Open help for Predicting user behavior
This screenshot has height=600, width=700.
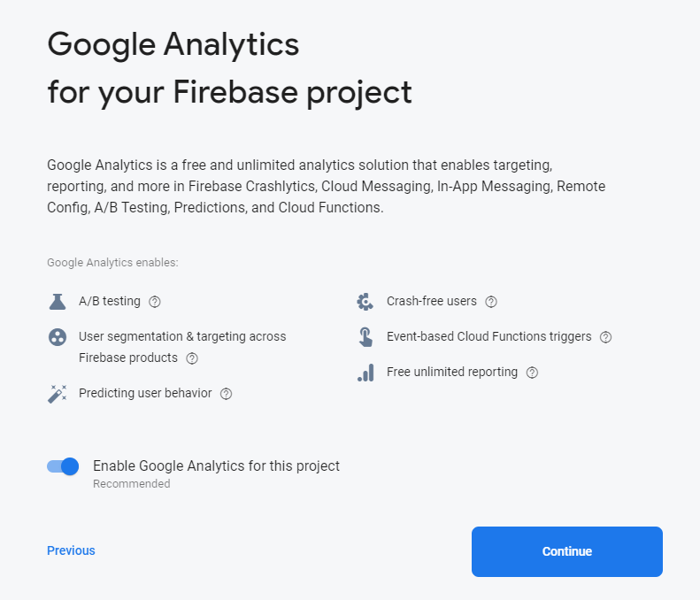[x=226, y=394]
